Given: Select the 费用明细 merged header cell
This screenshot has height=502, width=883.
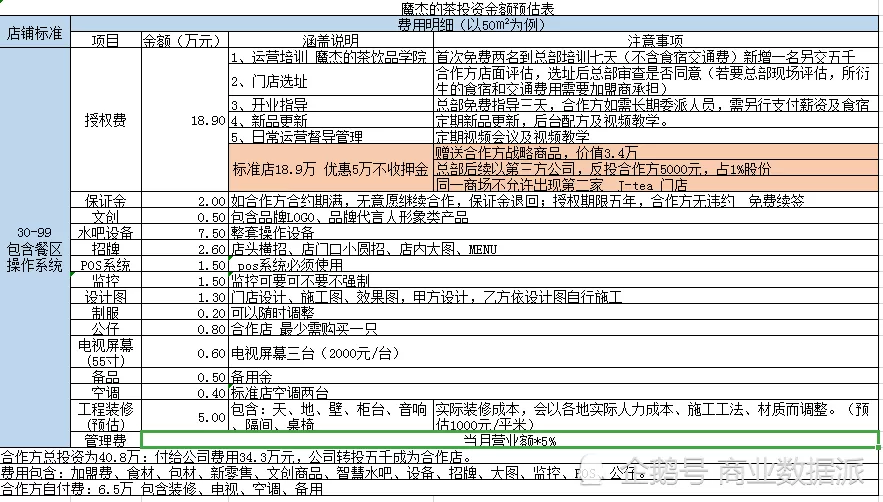Looking at the screenshot, I should click(x=474, y=24).
